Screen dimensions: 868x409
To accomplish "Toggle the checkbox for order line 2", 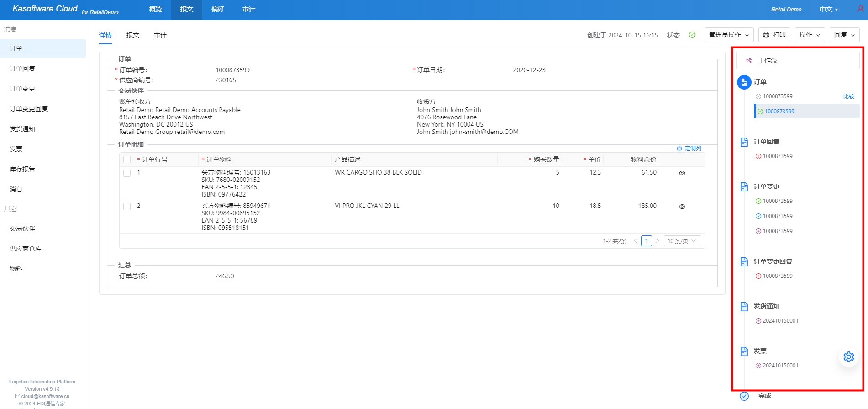I will click(x=127, y=207).
